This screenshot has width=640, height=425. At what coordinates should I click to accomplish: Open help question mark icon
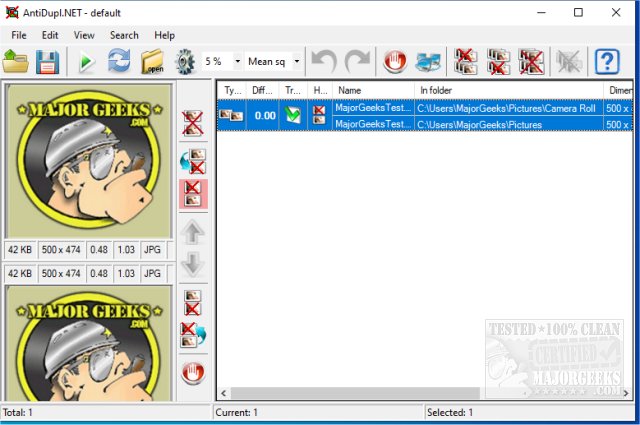607,62
